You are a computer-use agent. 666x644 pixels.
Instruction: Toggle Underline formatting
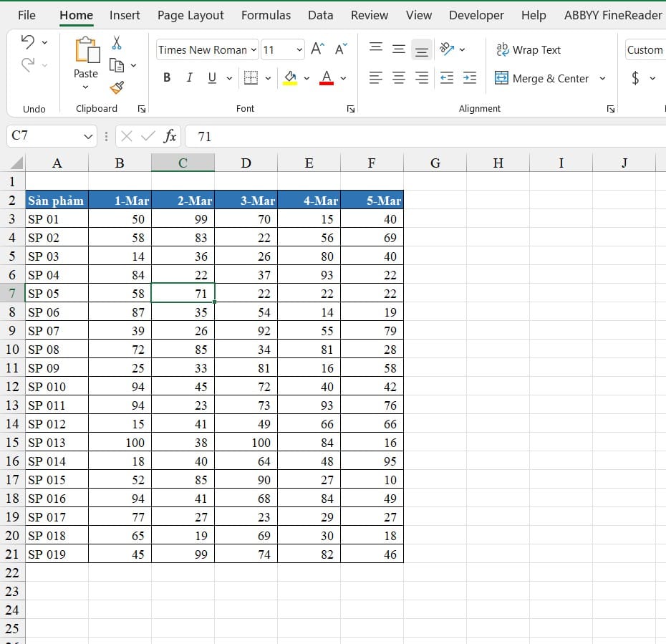click(212, 78)
